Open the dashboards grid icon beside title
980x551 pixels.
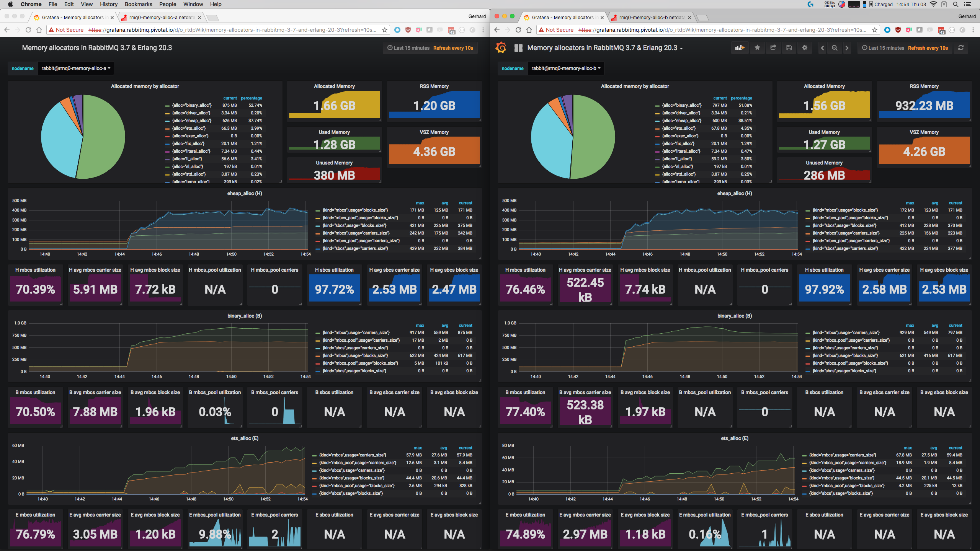(518, 48)
